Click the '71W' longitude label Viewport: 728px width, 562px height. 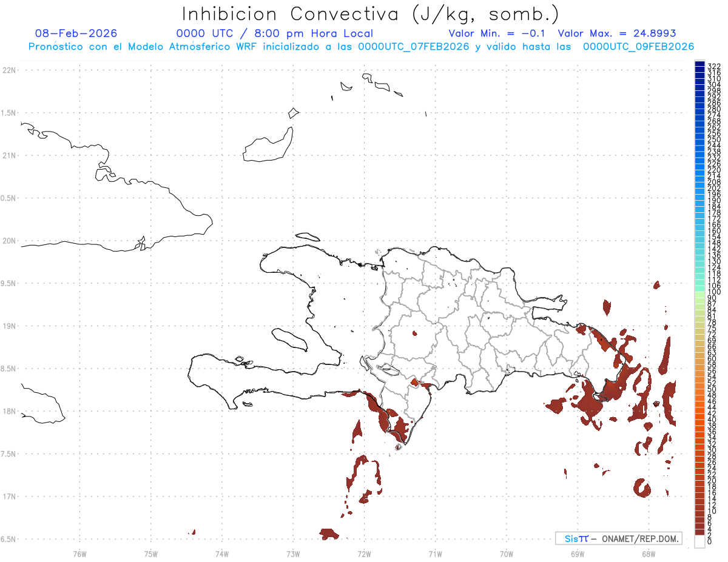click(x=436, y=554)
